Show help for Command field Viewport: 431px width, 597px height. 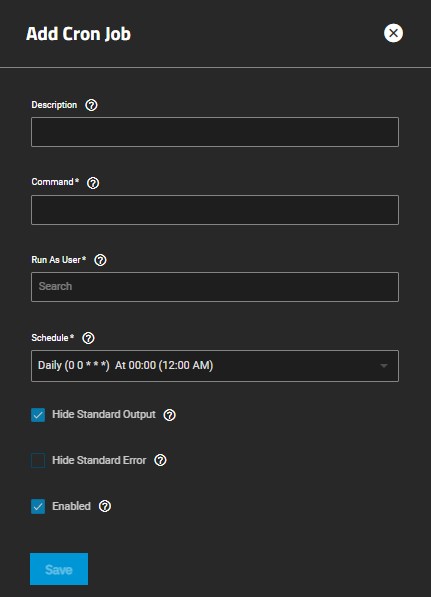[93, 183]
